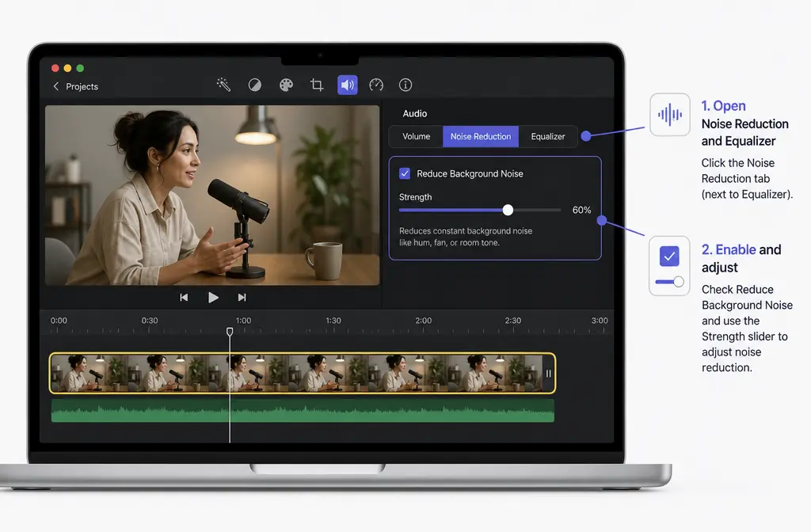Viewport: 811px width, 532px height.
Task: Click the Audio panel heading
Action: click(x=415, y=114)
